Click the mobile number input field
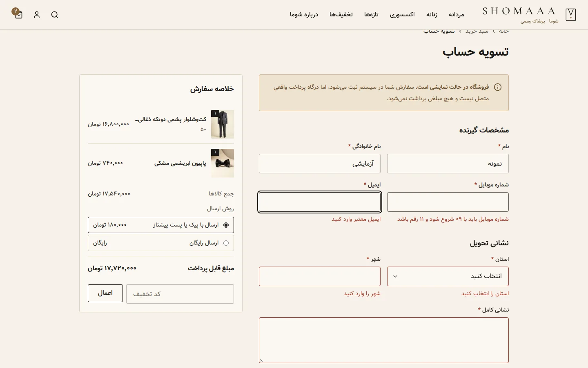The image size is (588, 368). [x=448, y=202]
